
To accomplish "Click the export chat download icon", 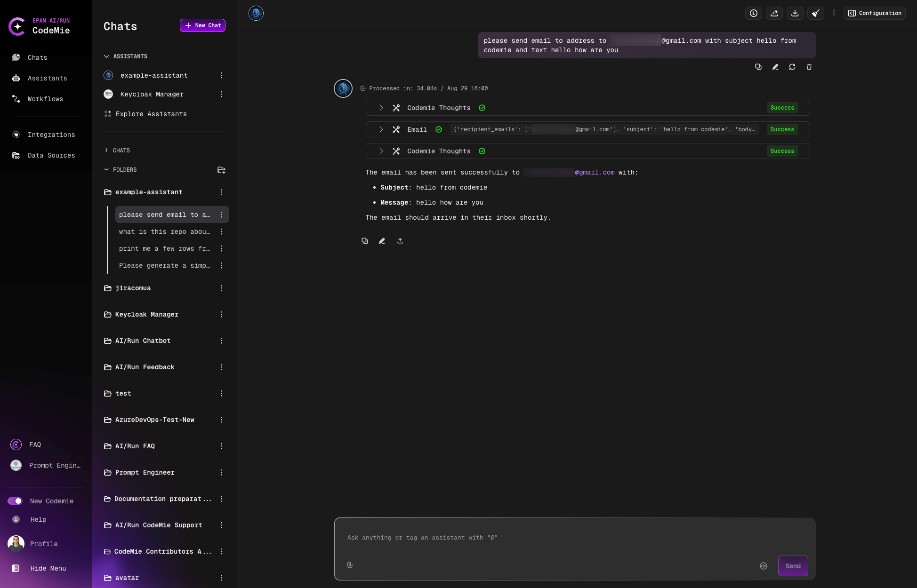I will (795, 13).
